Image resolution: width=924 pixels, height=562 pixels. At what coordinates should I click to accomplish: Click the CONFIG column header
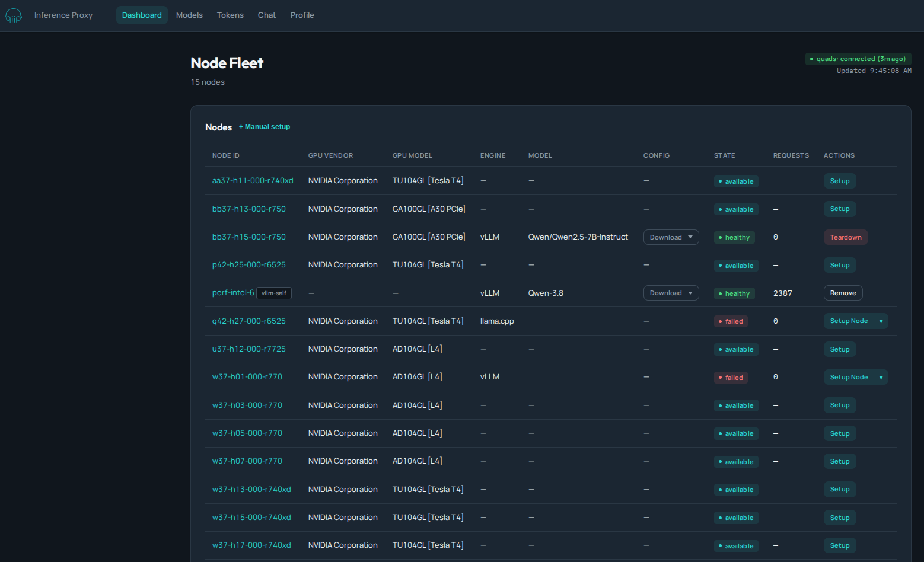[x=657, y=155]
